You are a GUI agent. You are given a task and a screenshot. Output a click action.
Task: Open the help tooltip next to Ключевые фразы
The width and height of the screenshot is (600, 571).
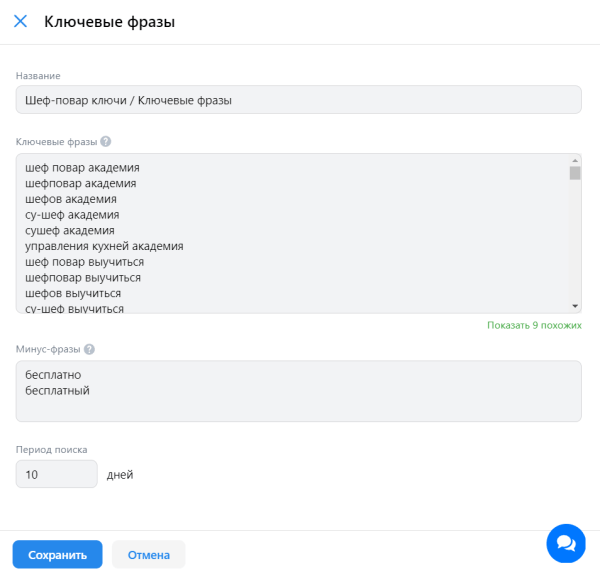106,142
